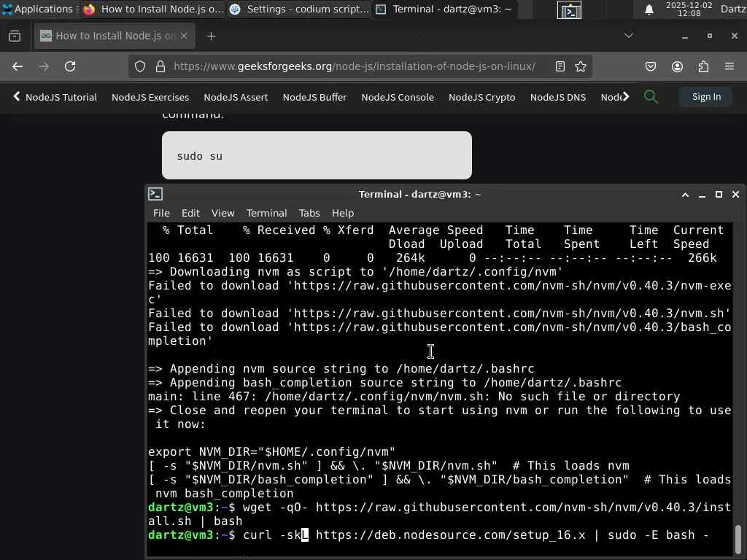Click the browser forward arrow
The image size is (747, 560).
(44, 66)
